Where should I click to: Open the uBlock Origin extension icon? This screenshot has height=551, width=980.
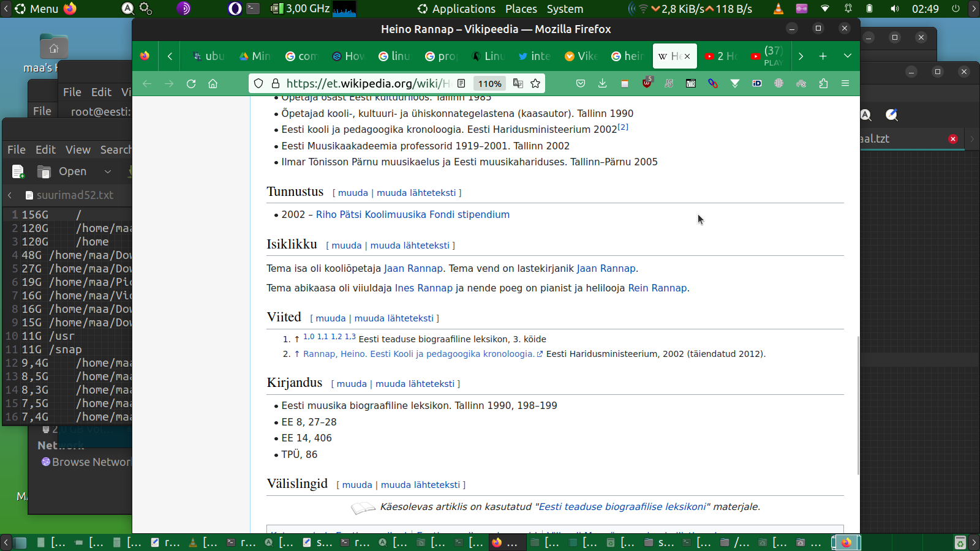(647, 83)
